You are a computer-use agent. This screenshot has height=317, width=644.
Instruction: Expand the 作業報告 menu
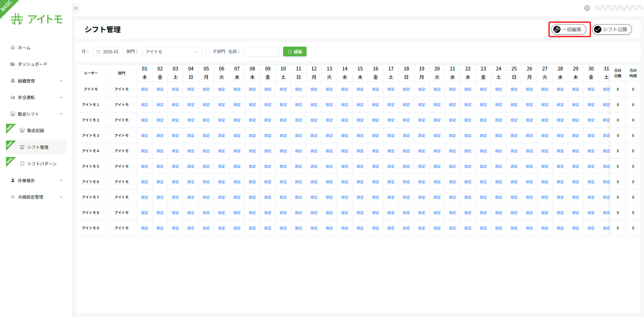coord(36,180)
